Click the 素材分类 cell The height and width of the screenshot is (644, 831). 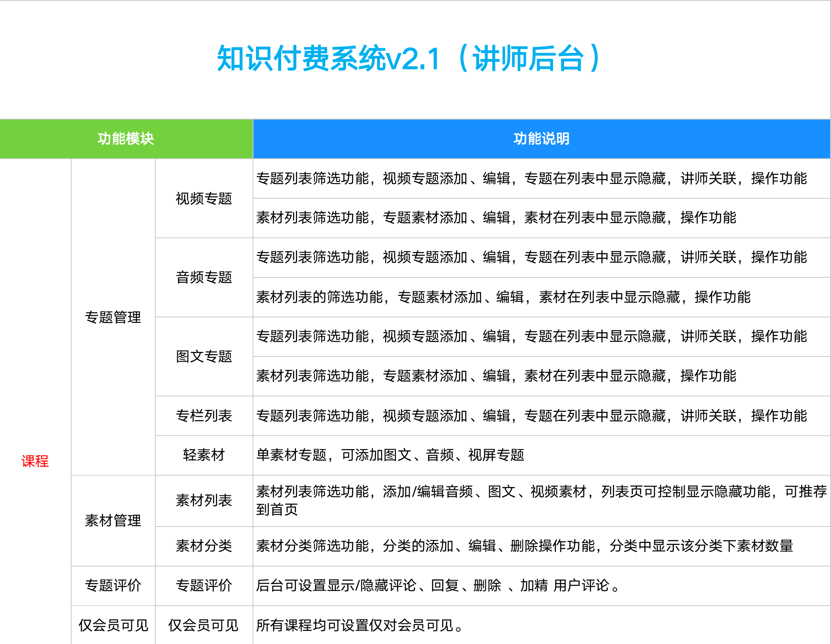click(x=204, y=546)
